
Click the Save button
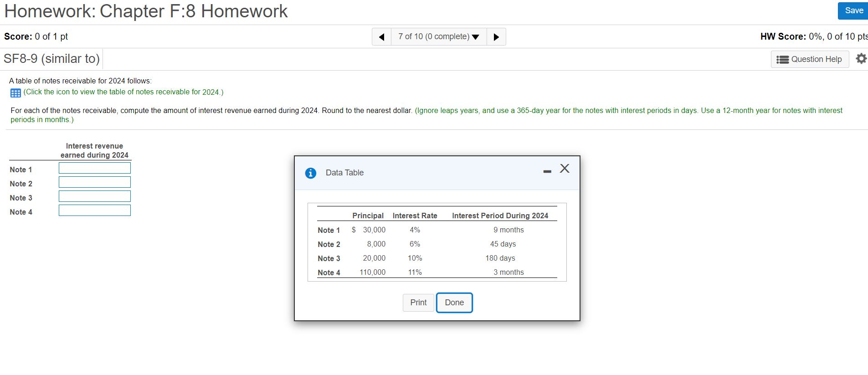coord(853,10)
